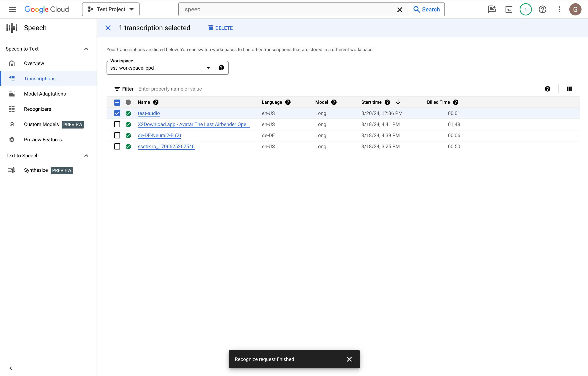Click the Model Adaptations icon
Image resolution: width=588 pixels, height=376 pixels.
coord(12,93)
